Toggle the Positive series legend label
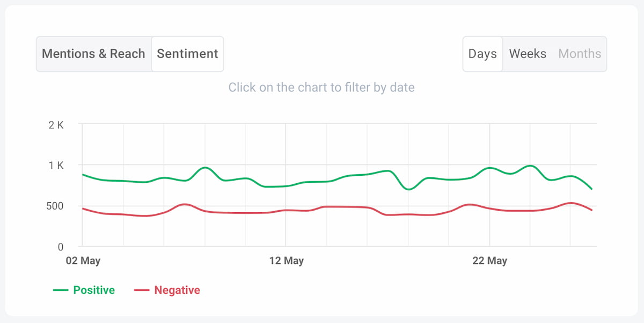This screenshot has height=323, width=644. [x=94, y=290]
